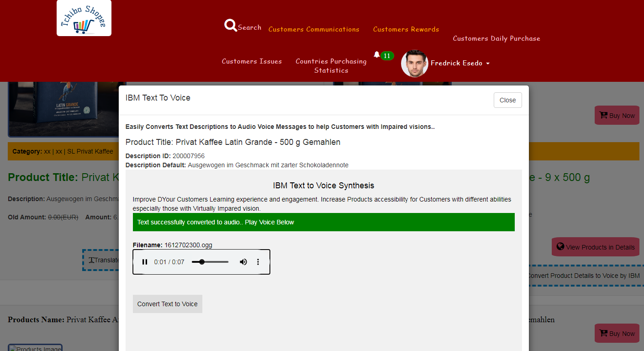The height and width of the screenshot is (351, 644).
Task: Click the Description Default text line
Action: 237,165
